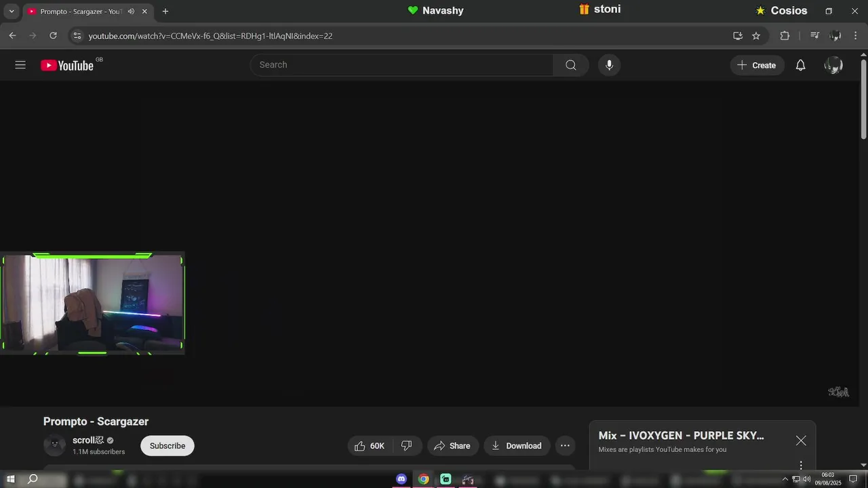The image size is (868, 488).
Task: Go back in browser history
Action: [x=12, y=36]
